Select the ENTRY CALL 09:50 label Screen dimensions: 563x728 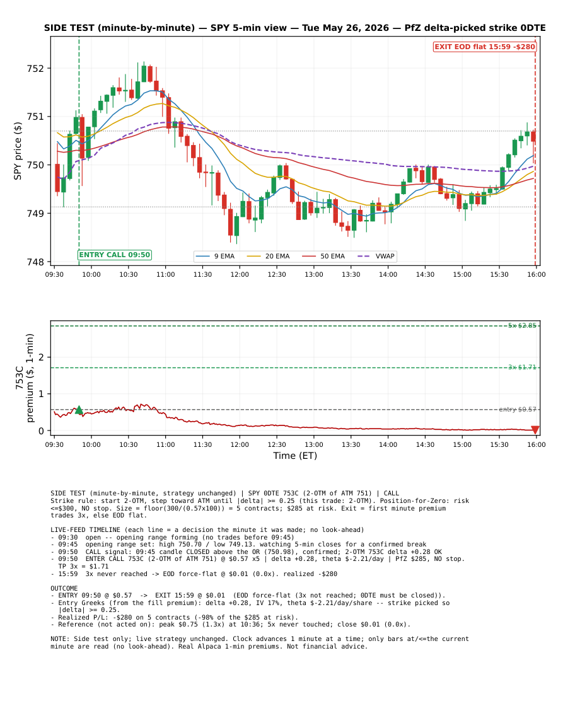pyautogui.click(x=115, y=255)
